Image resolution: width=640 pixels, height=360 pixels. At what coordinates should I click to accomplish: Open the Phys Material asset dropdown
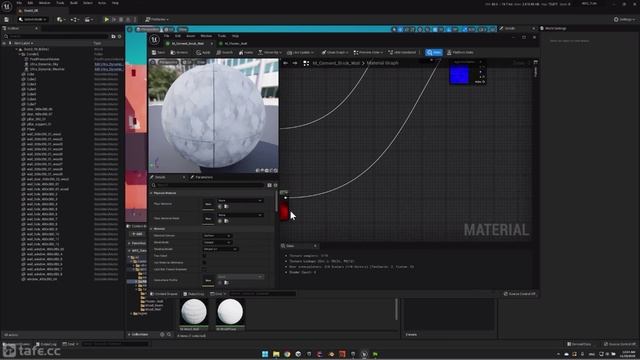coord(240,201)
